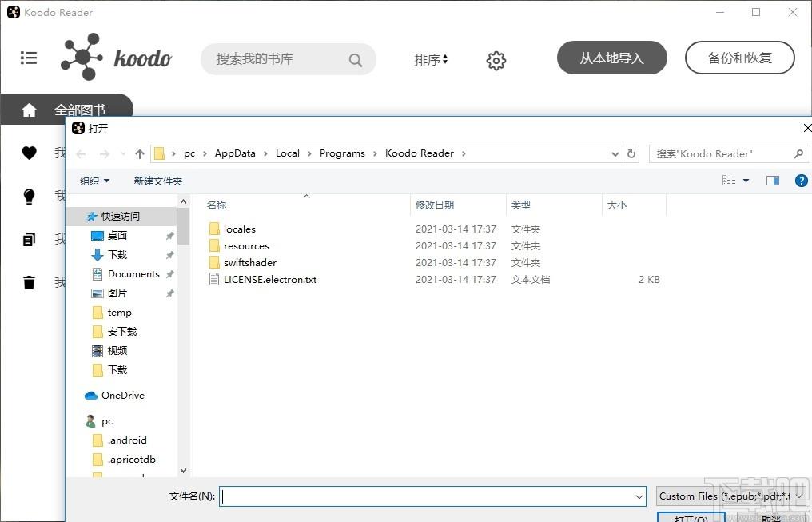Image resolution: width=812 pixels, height=522 pixels.
Task: Click AppData in the address breadcrumb
Action: point(235,153)
